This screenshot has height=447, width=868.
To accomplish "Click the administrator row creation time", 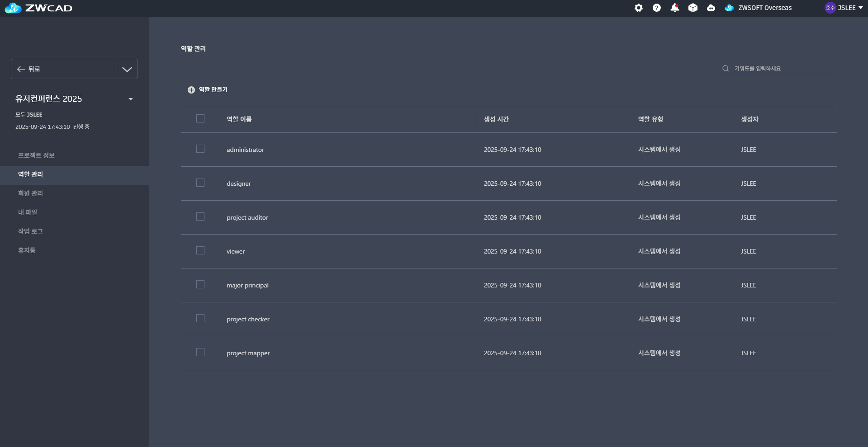I will click(512, 150).
